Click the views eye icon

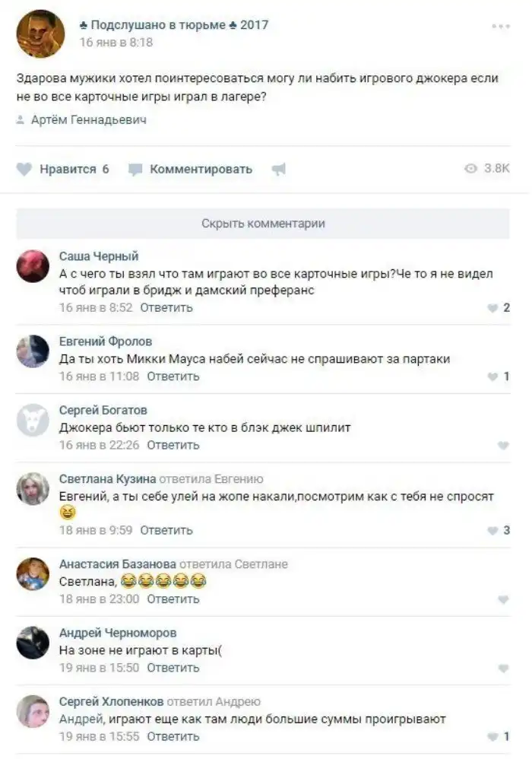(470, 168)
